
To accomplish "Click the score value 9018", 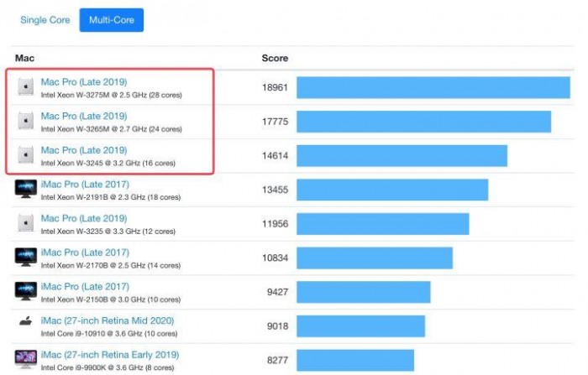I will tap(277, 326).
